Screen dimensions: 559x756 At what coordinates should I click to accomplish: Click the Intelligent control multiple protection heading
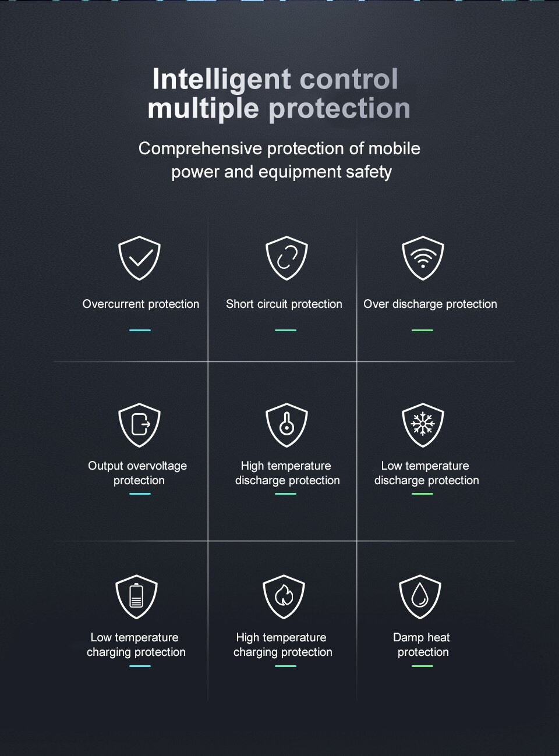(x=278, y=94)
